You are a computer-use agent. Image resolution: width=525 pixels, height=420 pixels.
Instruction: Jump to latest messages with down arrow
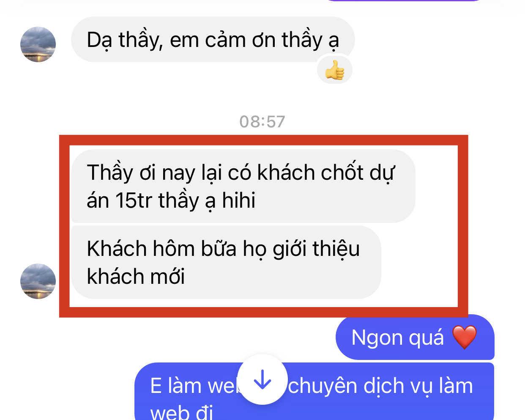[262, 379]
